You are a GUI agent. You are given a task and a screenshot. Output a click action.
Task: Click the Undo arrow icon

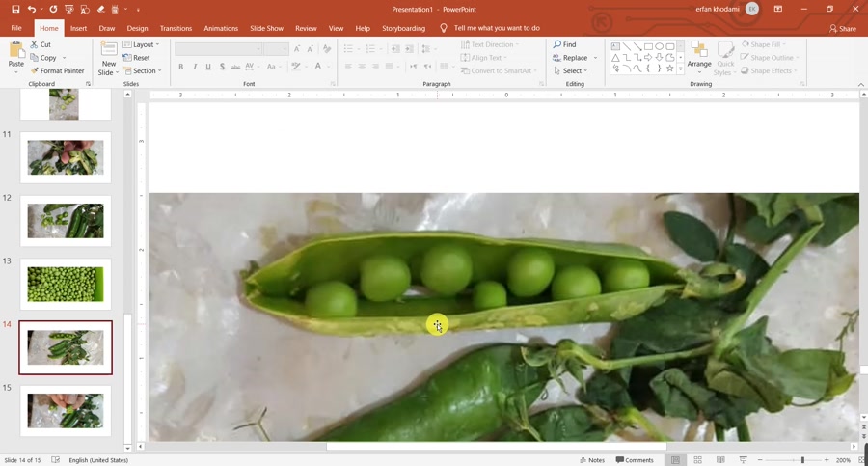(32, 10)
